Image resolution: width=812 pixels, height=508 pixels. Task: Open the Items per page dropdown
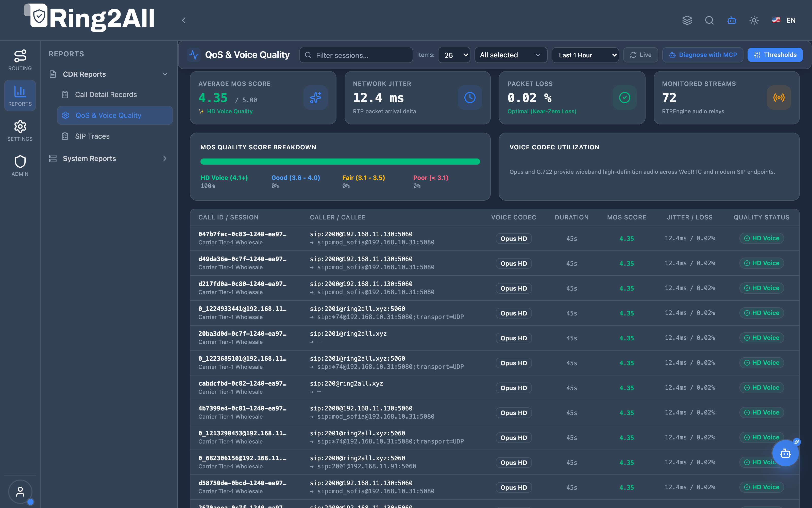pyautogui.click(x=454, y=55)
